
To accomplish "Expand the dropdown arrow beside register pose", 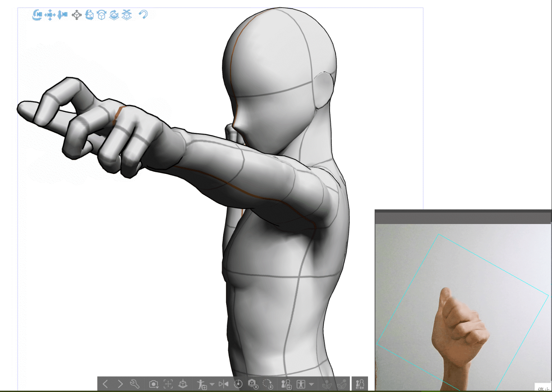I will [212, 384].
